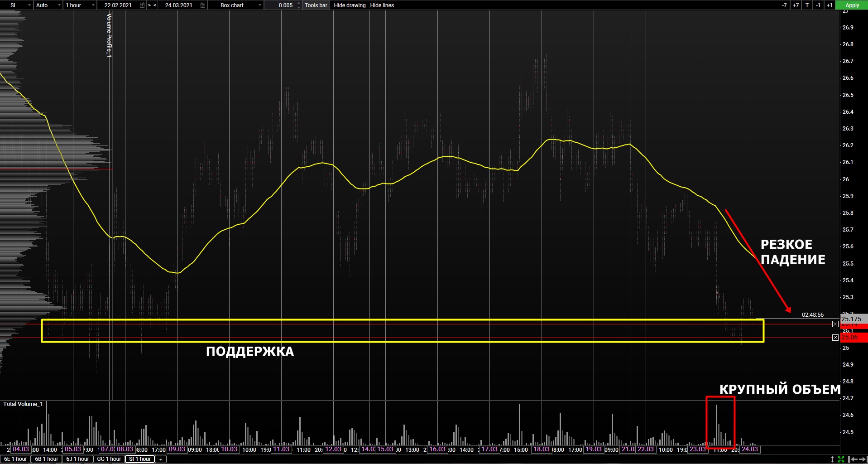Select the 09.03 date marker on timeline
Screen dimensions: 868x464
click(177, 449)
